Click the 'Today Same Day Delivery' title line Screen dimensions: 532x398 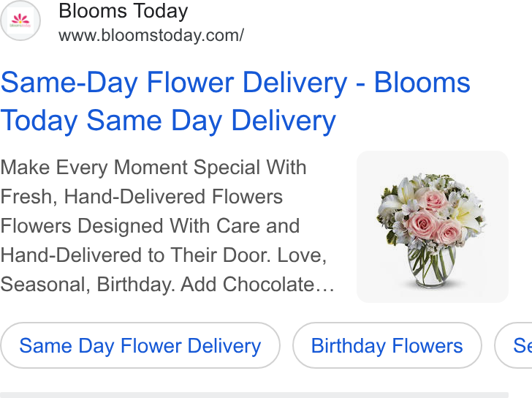coord(168,121)
